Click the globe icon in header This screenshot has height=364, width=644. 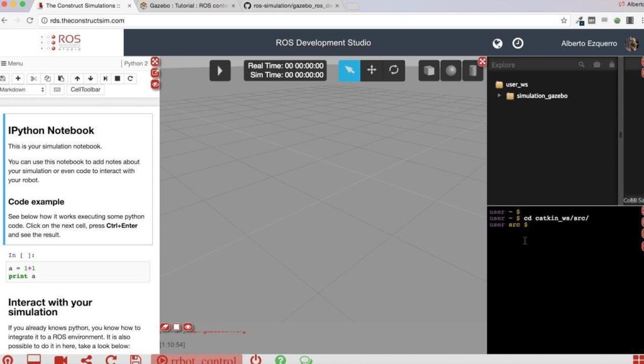pyautogui.click(x=497, y=43)
